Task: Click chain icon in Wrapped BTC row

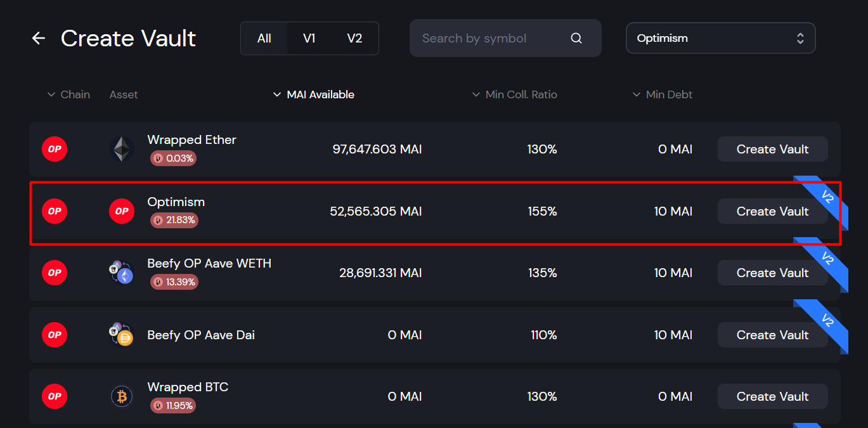Action: coord(55,396)
